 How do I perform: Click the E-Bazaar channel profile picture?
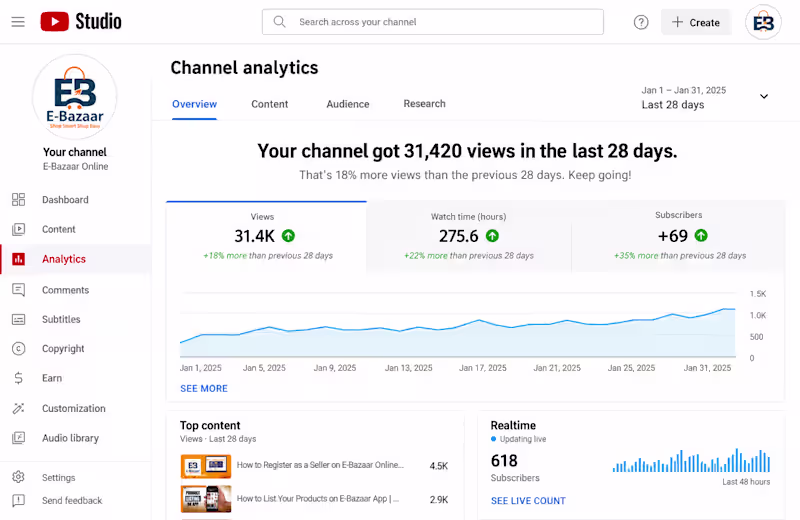click(75, 97)
